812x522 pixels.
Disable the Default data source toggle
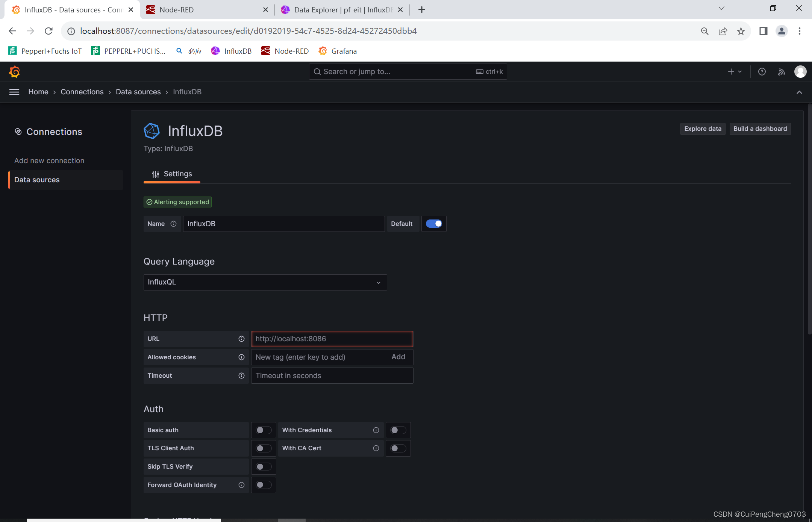coord(434,223)
